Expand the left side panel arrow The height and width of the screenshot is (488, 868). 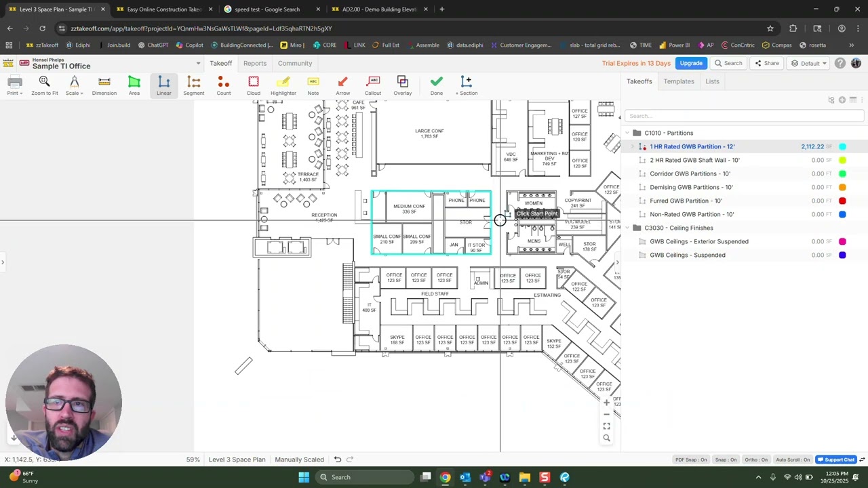tap(3, 262)
